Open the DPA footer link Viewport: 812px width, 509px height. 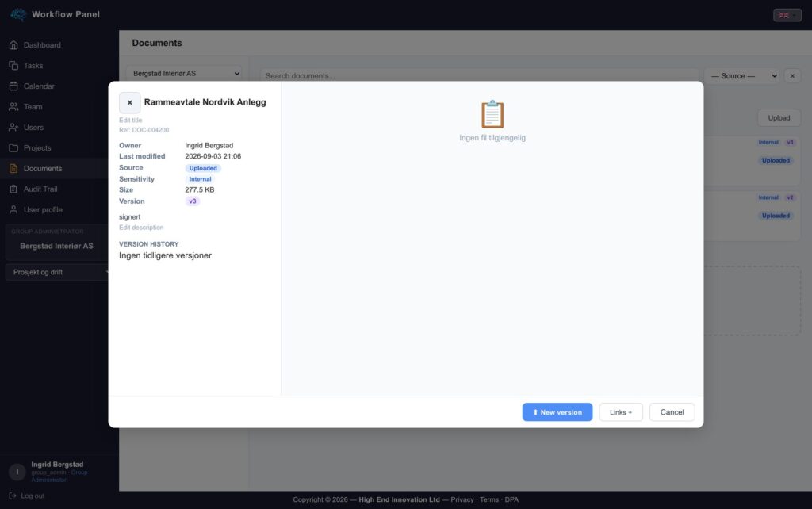coord(511,499)
